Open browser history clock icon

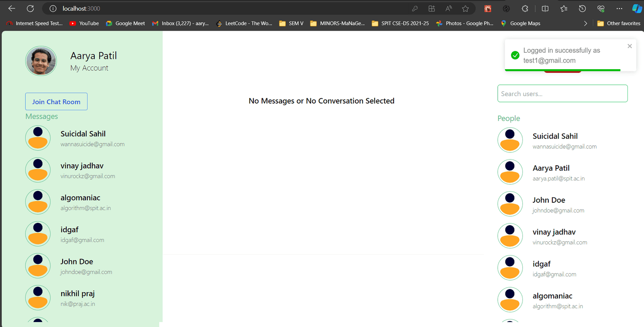[582, 8]
